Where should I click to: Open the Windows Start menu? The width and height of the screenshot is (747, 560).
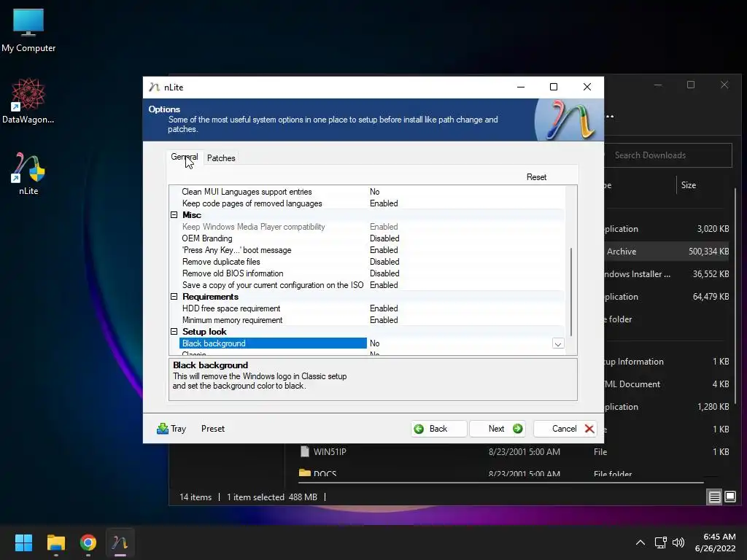click(x=23, y=542)
